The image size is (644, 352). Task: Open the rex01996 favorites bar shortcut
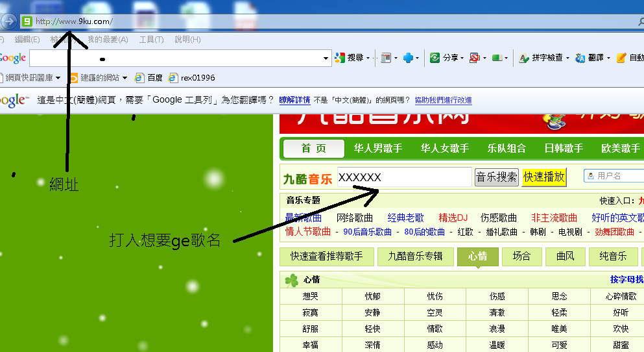192,78
